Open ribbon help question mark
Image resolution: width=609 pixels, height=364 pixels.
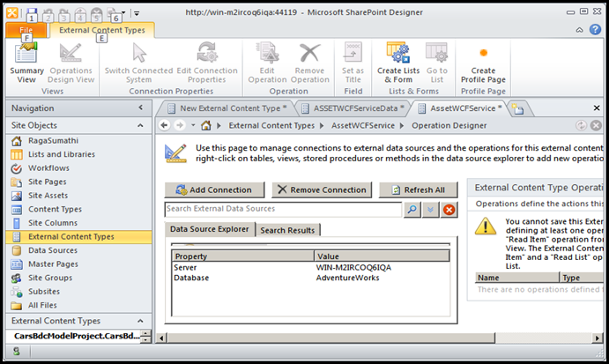pos(595,29)
